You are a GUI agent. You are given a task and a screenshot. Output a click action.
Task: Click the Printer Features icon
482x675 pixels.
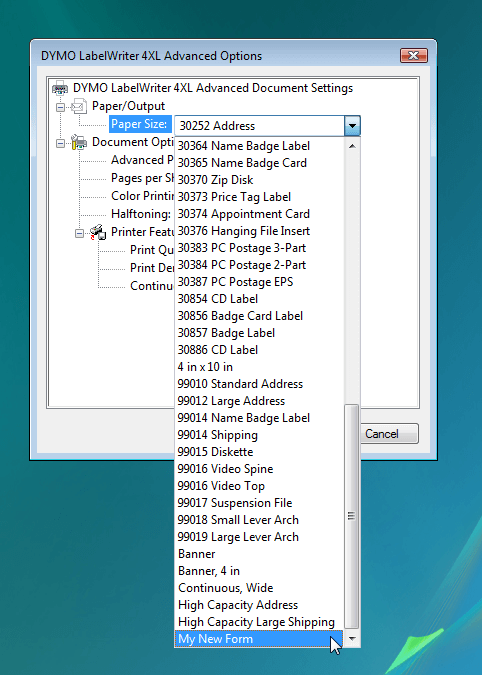[98, 232]
